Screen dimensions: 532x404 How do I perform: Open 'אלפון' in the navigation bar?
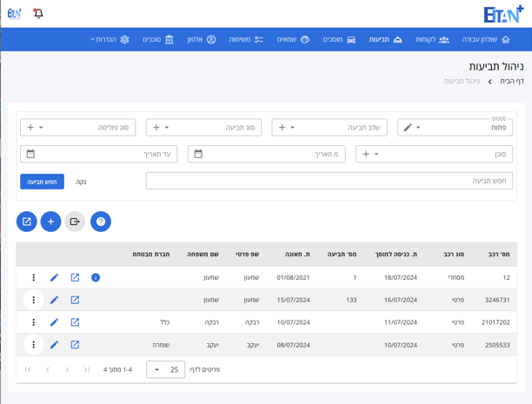tap(202, 39)
